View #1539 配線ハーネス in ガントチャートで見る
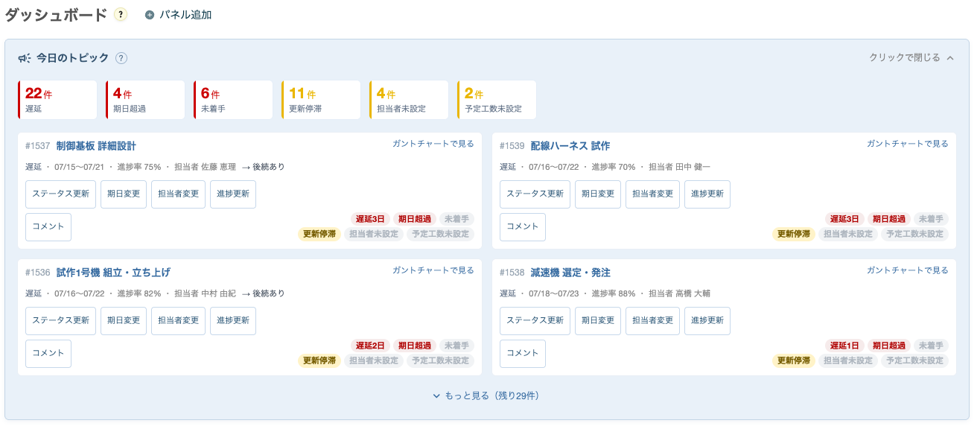The width and height of the screenshot is (980, 429). (908, 144)
